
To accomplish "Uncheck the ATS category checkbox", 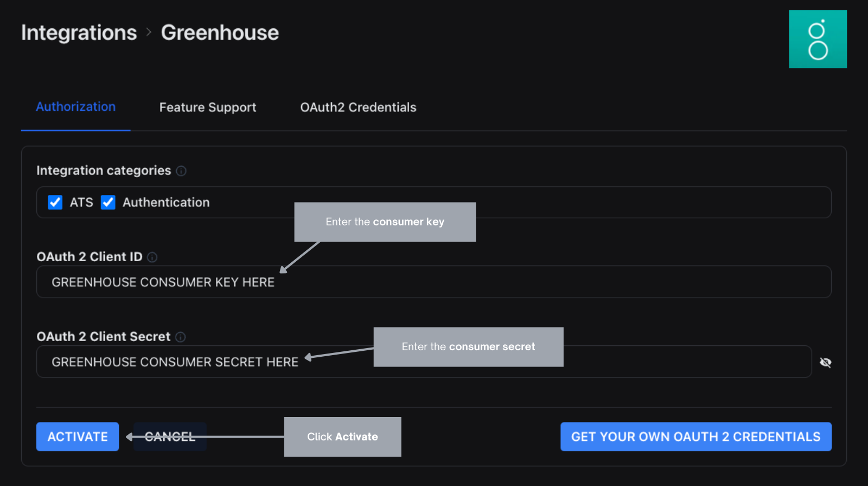I will click(x=55, y=203).
